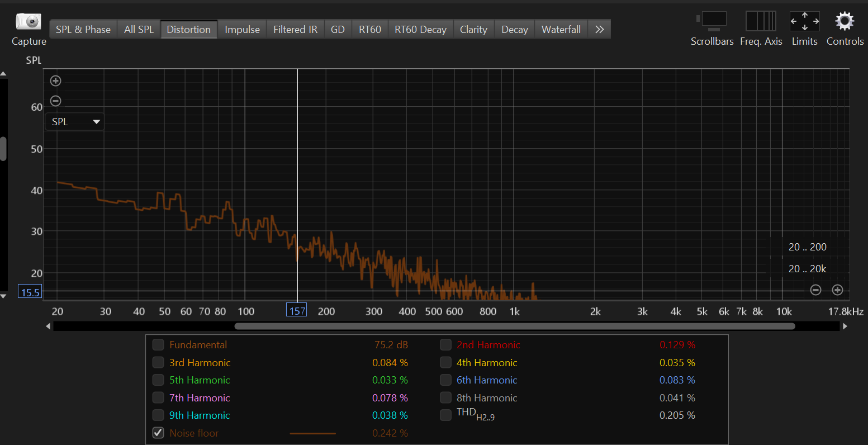The height and width of the screenshot is (445, 868).
Task: Check the THD H2..9 checkbox
Action: 445,415
